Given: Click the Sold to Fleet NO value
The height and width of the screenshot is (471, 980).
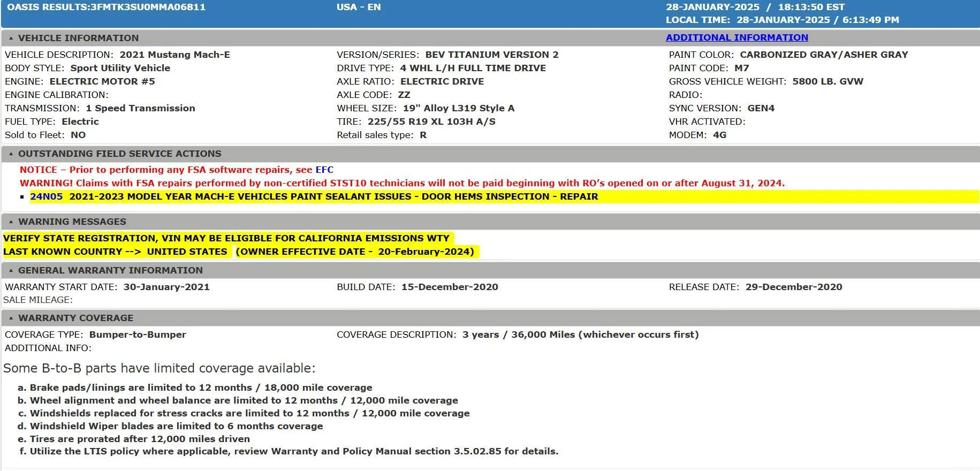Looking at the screenshot, I should (78, 135).
